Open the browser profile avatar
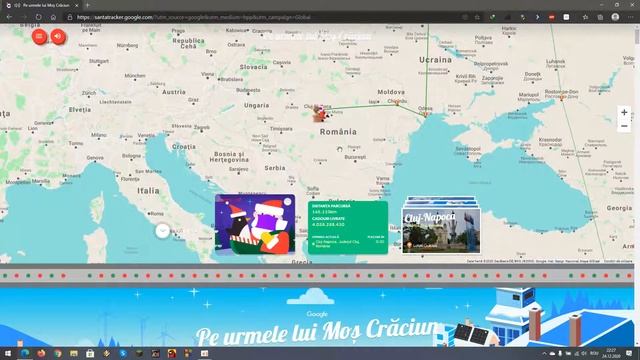This screenshot has height=360, width=640. pos(616,17)
